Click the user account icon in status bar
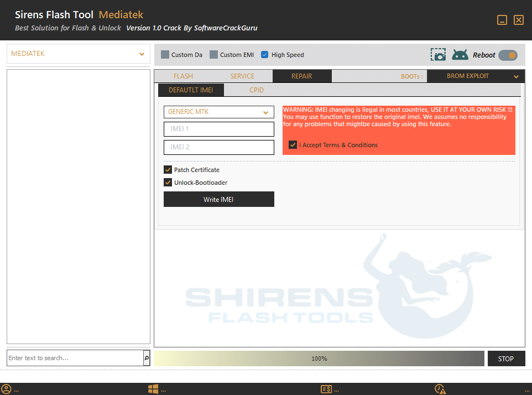532x395 pixels. 6,389
